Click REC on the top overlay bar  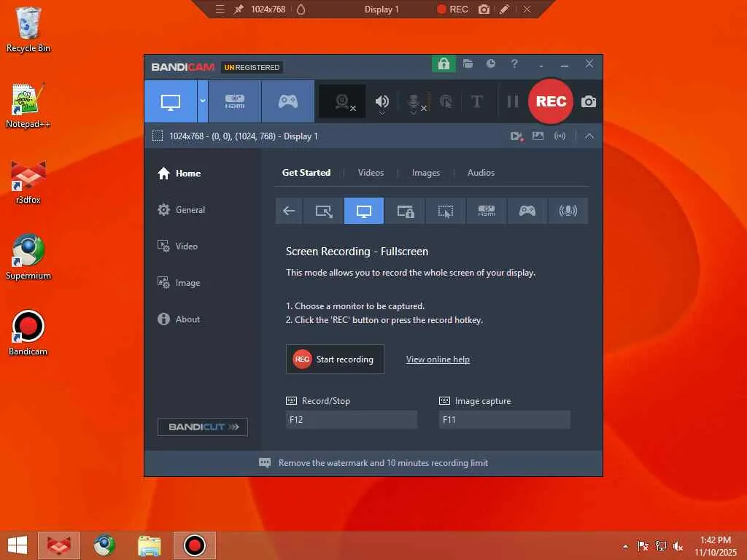452,9
